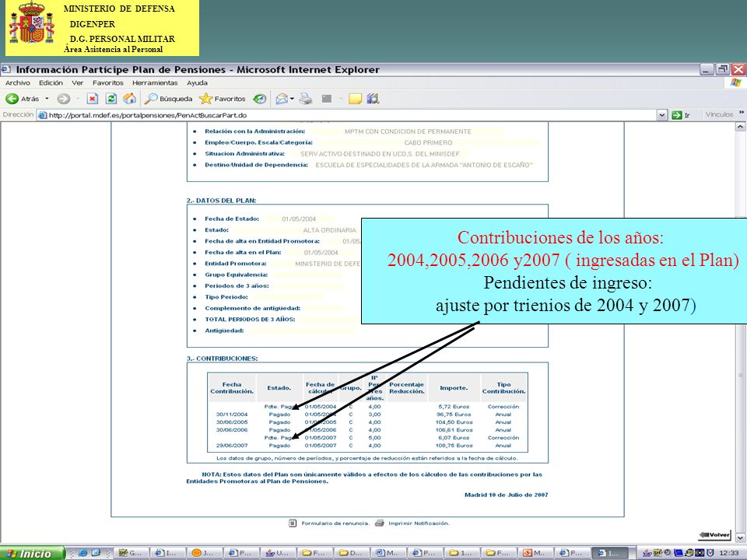Click the page icon in address bar
The height and width of the screenshot is (560, 747).
click(x=42, y=115)
